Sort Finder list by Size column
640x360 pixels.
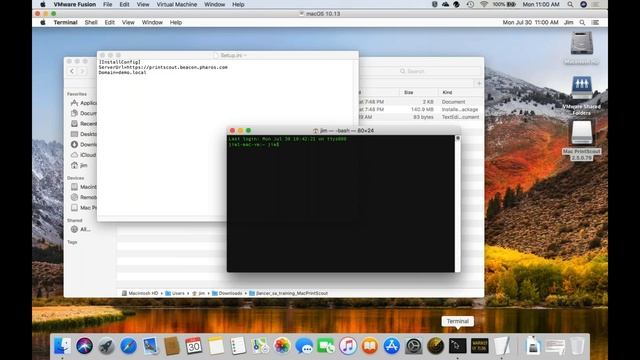(x=418, y=93)
